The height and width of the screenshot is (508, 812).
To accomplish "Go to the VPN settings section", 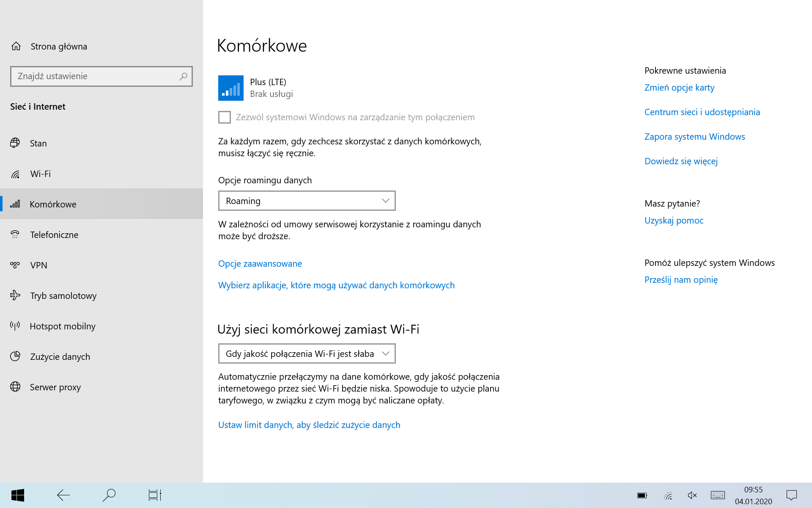I will [38, 265].
